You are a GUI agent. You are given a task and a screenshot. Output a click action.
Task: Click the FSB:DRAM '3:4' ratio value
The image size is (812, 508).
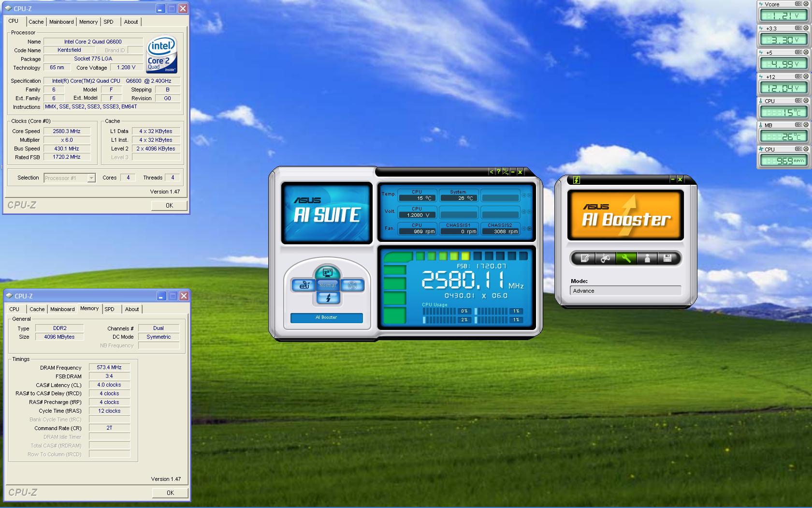(109, 376)
